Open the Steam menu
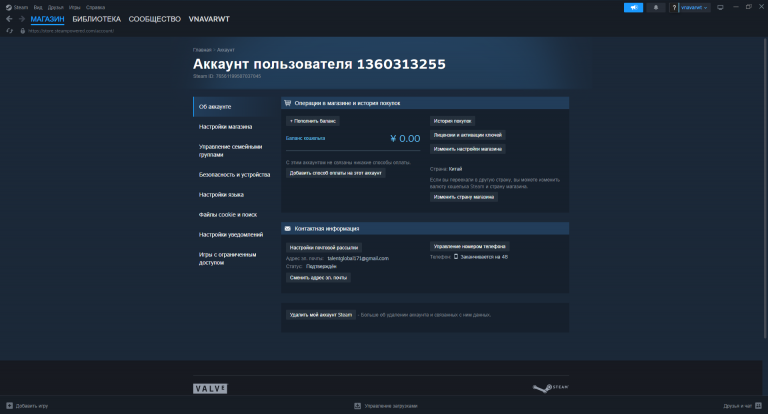 click(x=21, y=7)
